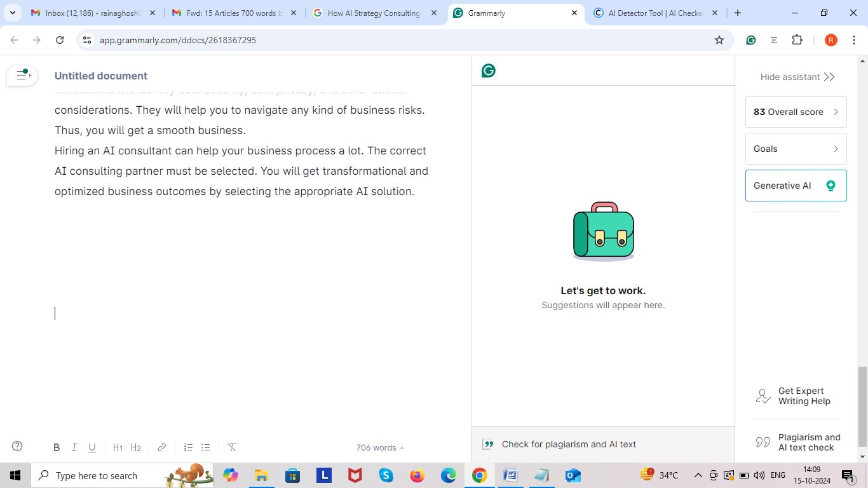Image resolution: width=868 pixels, height=488 pixels.
Task: Click the Generative AI lightbulb icon
Action: click(831, 186)
